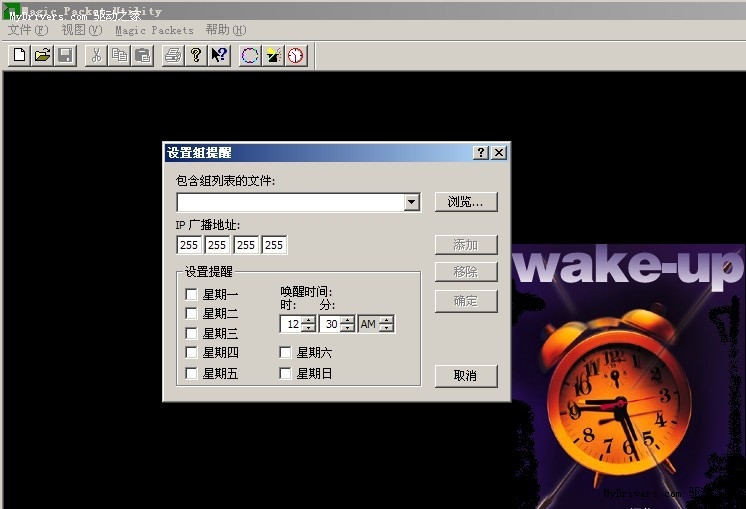Screen dimensions: 746x509
Task: Increase the hour spinner value
Action: pyautogui.click(x=308, y=320)
